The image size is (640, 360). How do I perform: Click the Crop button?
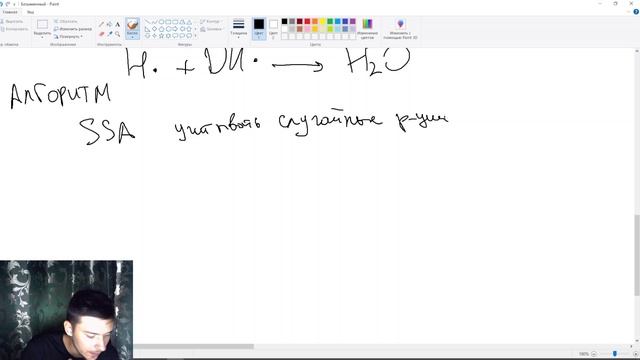(65, 21)
